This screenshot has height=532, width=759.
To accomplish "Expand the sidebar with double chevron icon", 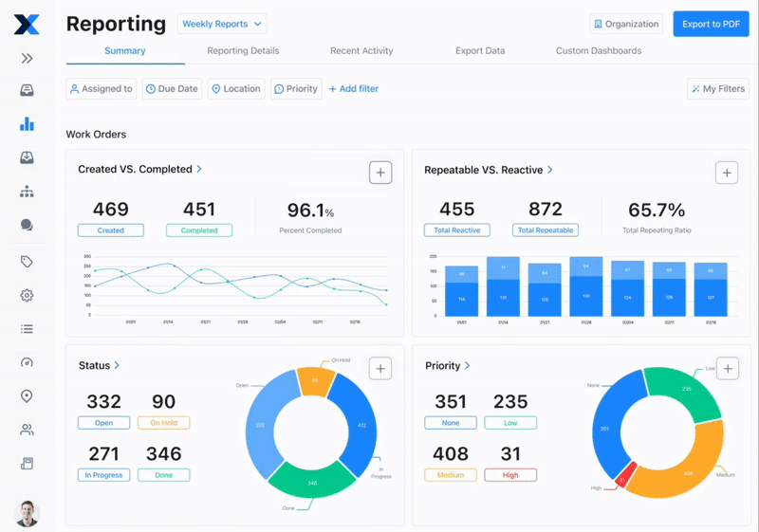I will pos(27,59).
